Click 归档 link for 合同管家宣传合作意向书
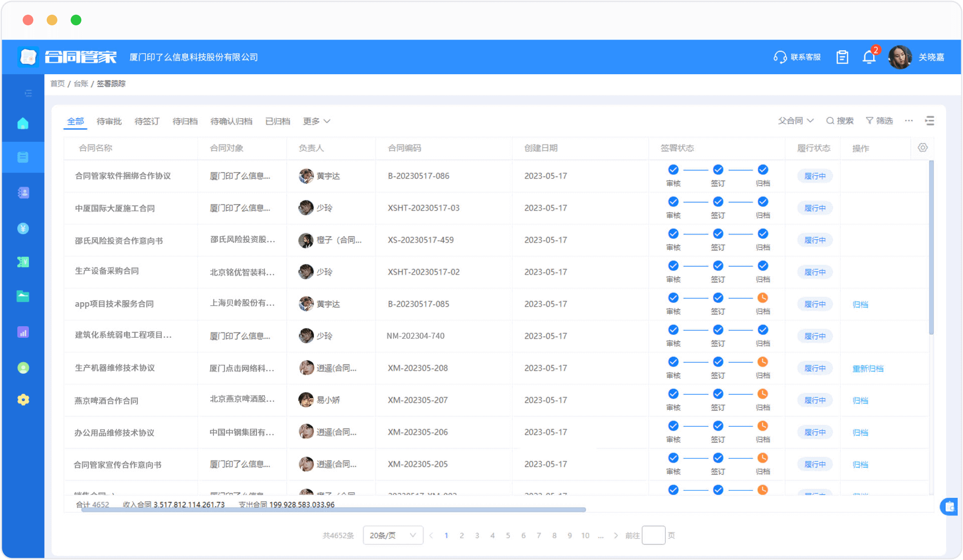The width and height of the screenshot is (963, 560). (x=860, y=464)
